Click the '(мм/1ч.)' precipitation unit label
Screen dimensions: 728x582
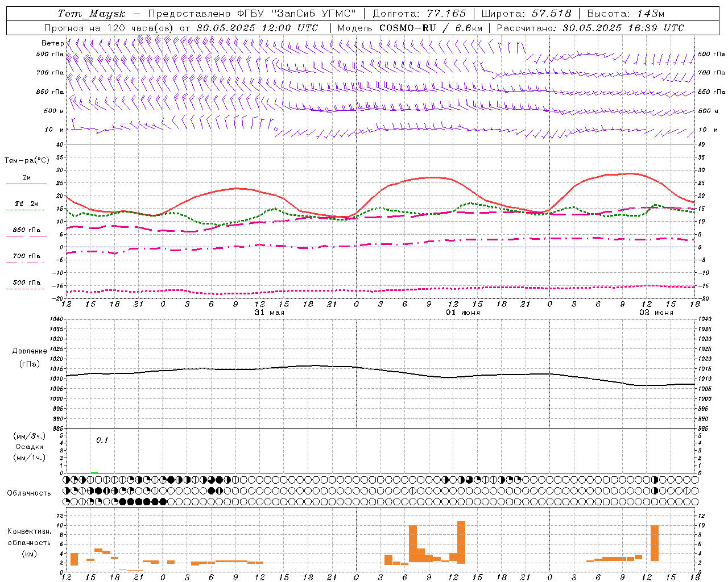point(29,458)
